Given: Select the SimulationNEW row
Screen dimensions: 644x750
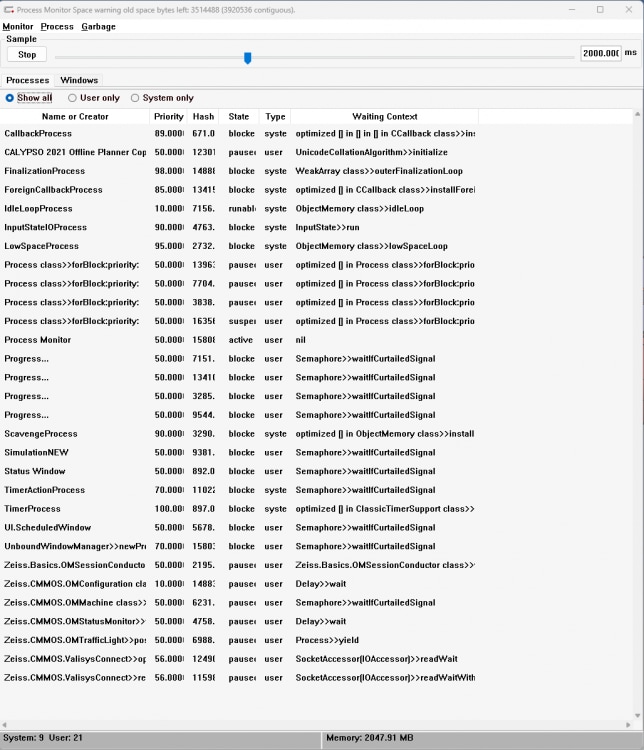Looking at the screenshot, I should click(239, 452).
